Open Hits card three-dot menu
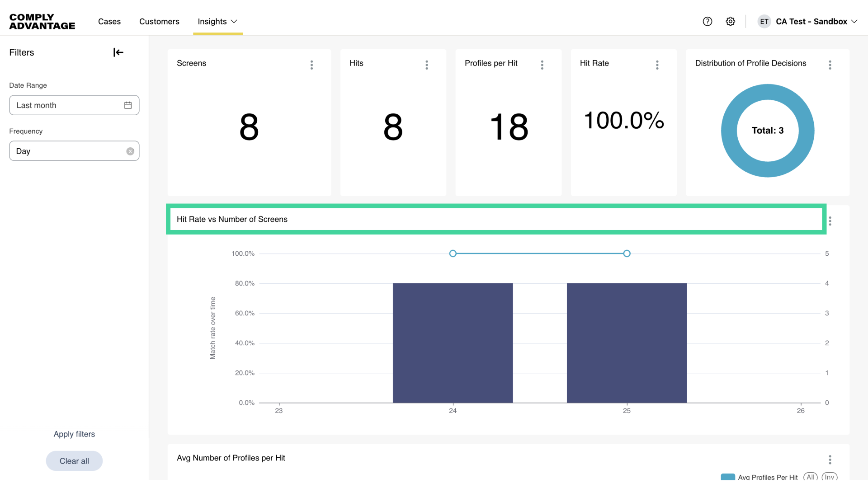Screen dimensions: 868x488 click(x=426, y=65)
